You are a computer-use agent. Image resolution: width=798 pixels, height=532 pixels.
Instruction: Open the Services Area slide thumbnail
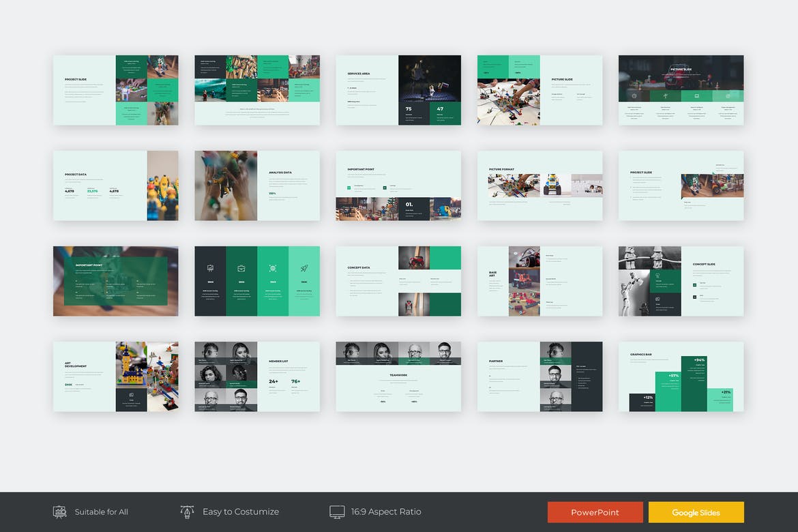click(x=398, y=90)
